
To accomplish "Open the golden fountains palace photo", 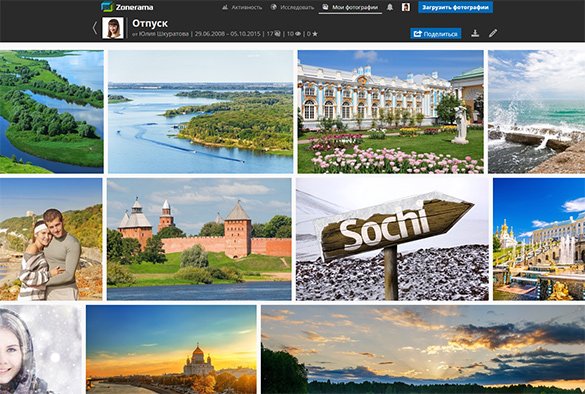I will (x=539, y=239).
